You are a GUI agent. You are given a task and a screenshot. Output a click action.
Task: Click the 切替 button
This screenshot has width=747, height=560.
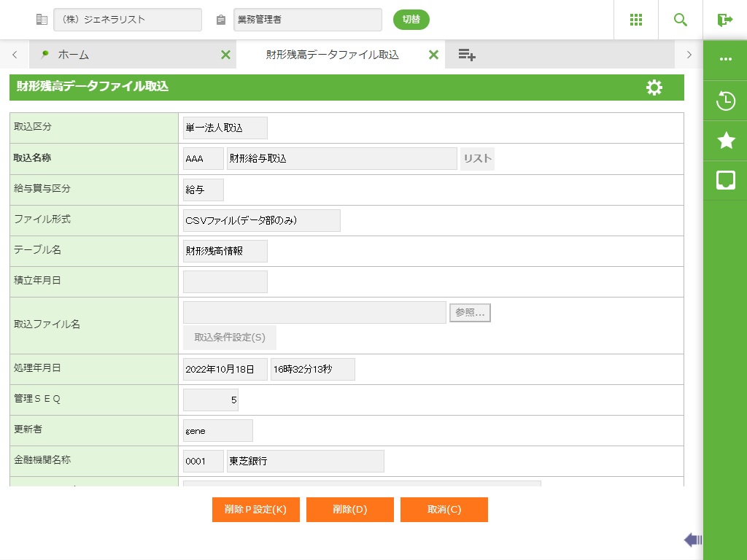[411, 20]
